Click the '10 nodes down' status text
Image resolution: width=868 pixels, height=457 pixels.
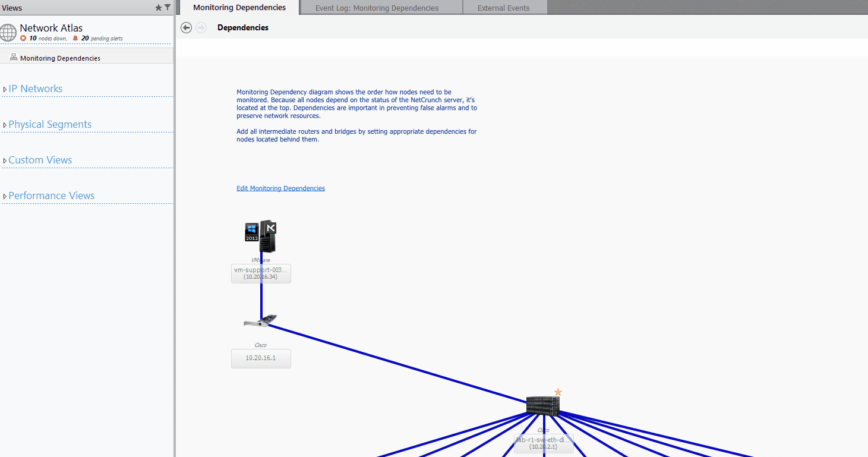click(48, 38)
